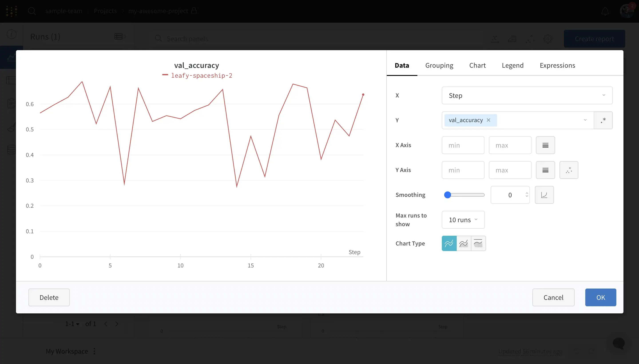
Task: Click the project info icon in sidebar
Action: pos(12,34)
